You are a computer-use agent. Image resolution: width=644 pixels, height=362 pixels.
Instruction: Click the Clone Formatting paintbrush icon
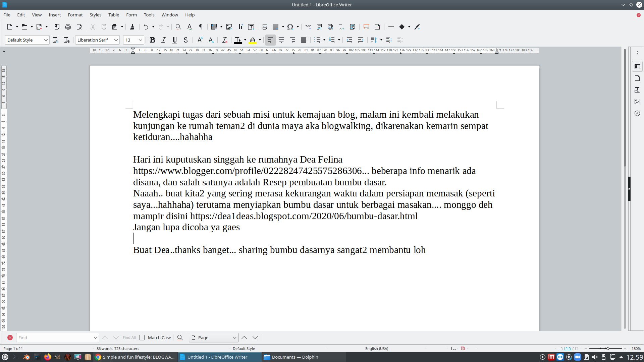click(x=132, y=27)
